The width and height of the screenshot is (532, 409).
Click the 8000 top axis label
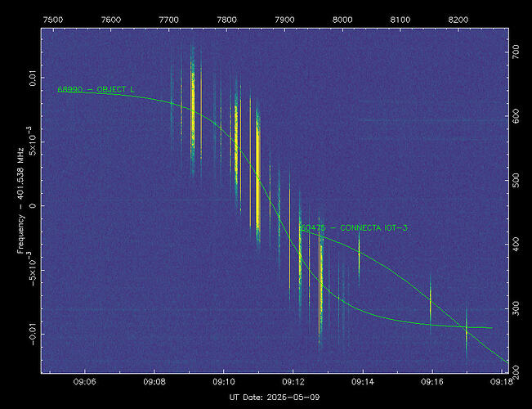point(342,20)
